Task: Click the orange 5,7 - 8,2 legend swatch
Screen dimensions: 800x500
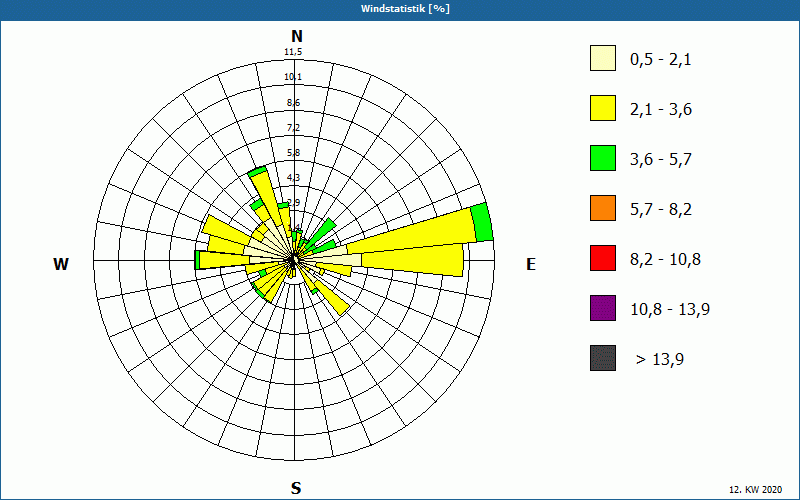Action: [x=603, y=208]
